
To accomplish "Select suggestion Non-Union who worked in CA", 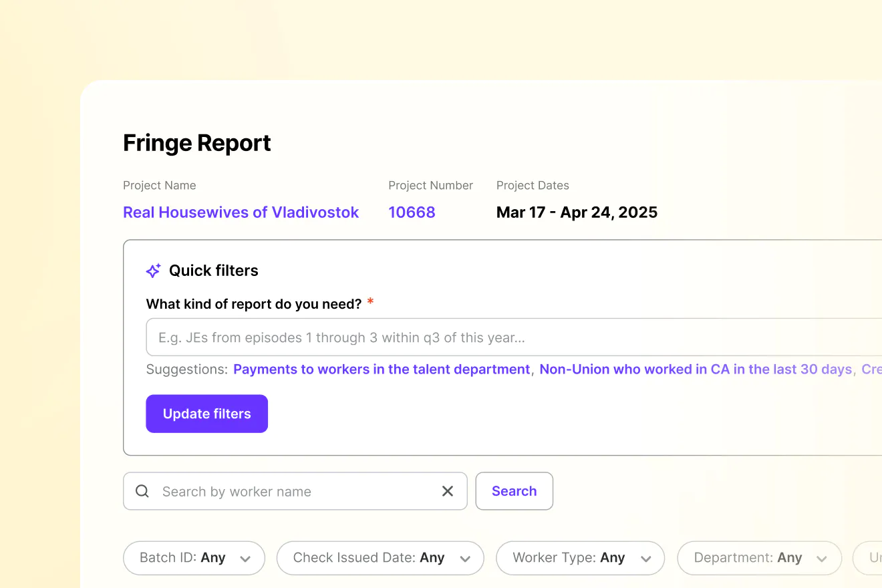I will (x=696, y=370).
